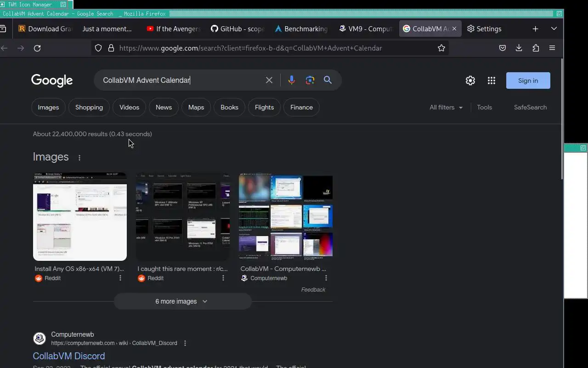
Task: Open Google quick settings gear
Action: [470, 80]
